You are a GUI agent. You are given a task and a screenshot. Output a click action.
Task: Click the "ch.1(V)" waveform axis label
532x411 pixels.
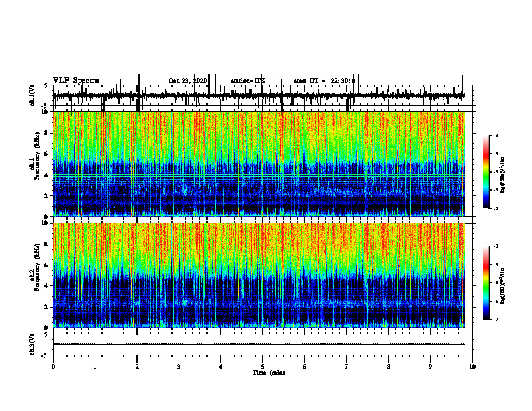pyautogui.click(x=32, y=95)
